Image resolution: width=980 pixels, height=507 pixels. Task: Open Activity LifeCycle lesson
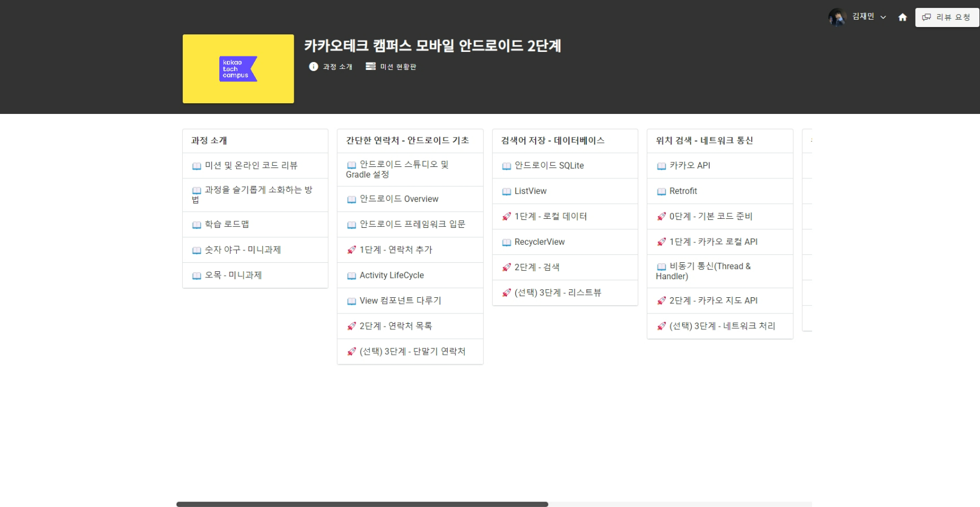(410, 275)
